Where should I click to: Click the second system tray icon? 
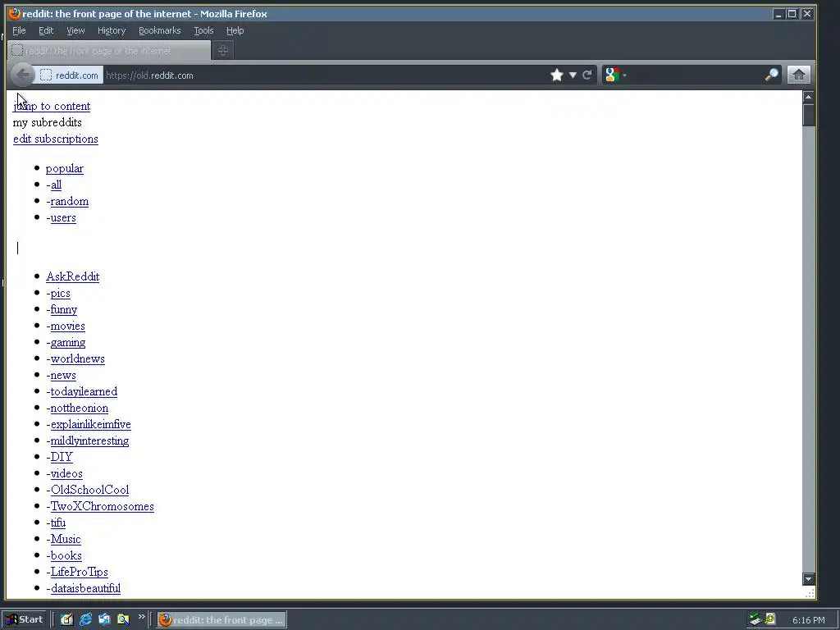pos(770,619)
